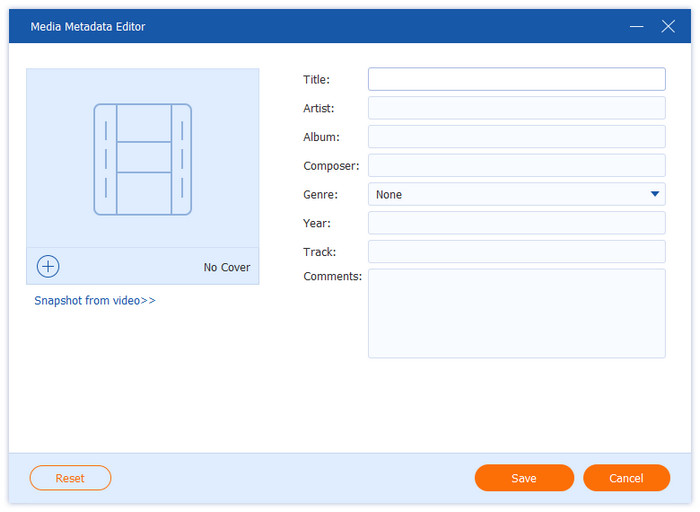
Task: Close the Media Metadata Editor dialog
Action: point(668,27)
